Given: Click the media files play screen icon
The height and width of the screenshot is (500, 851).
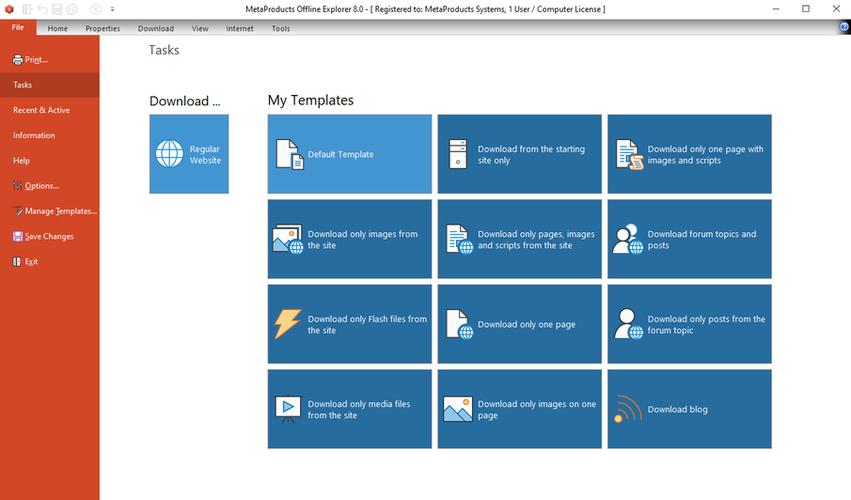Looking at the screenshot, I should 288,409.
